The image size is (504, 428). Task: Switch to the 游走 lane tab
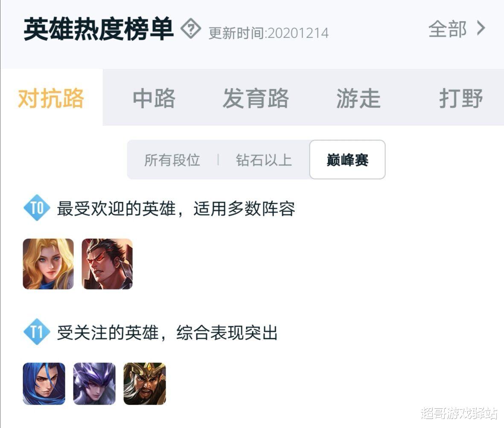(358, 98)
